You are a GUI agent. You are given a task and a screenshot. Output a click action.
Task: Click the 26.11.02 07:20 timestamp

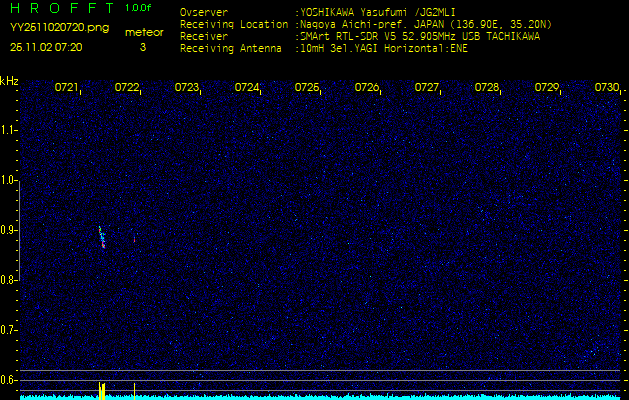(46, 47)
